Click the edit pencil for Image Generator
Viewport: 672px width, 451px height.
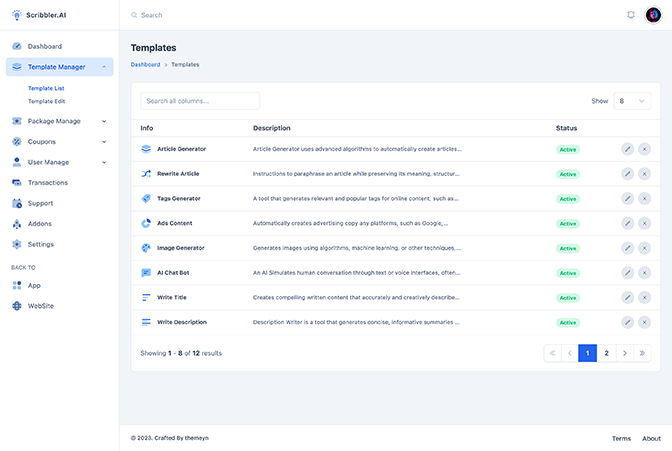click(x=627, y=248)
